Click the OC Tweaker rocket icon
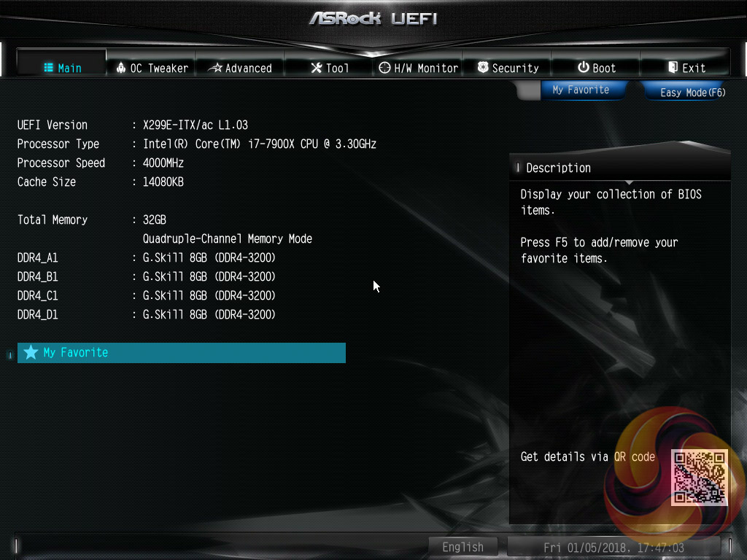Viewport: 747px width, 560px height. click(121, 68)
